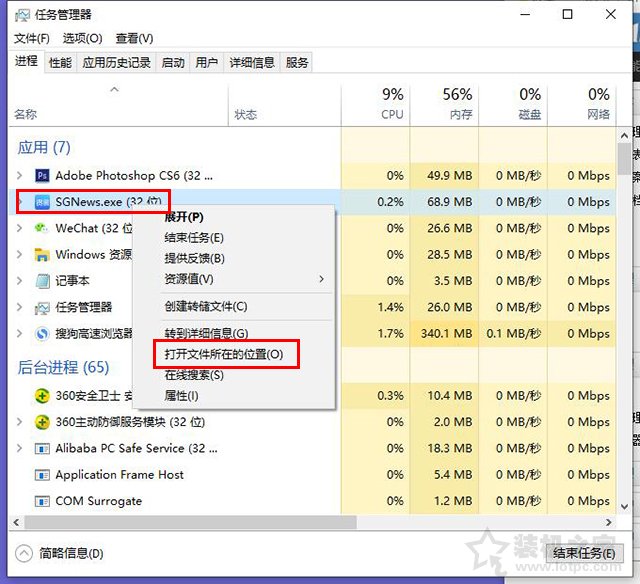The image size is (640, 584).
Task: Click the 340.1 MB memory value
Action: (446, 334)
